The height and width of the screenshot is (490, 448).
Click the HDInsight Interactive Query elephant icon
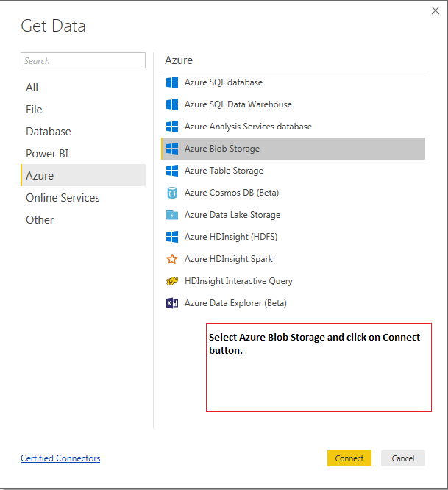click(x=172, y=281)
